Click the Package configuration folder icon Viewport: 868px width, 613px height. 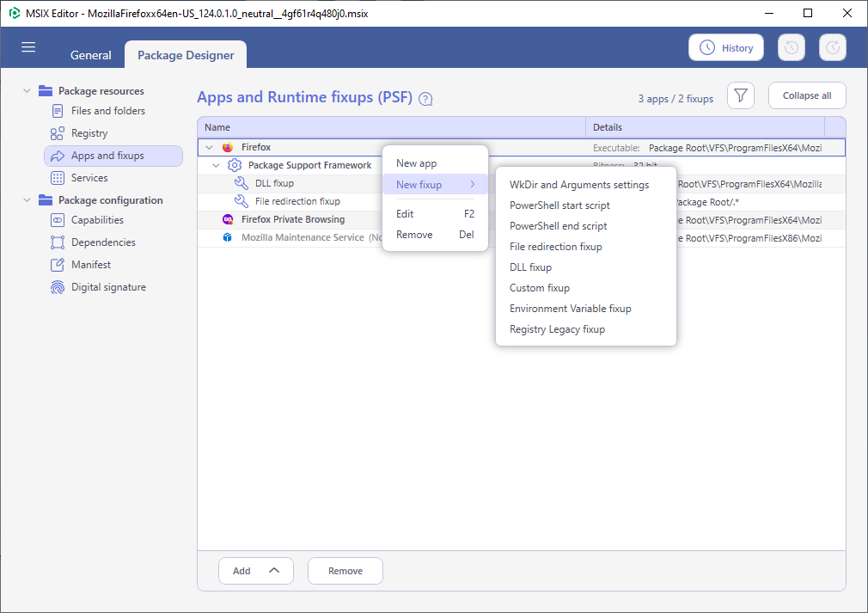[x=46, y=200]
